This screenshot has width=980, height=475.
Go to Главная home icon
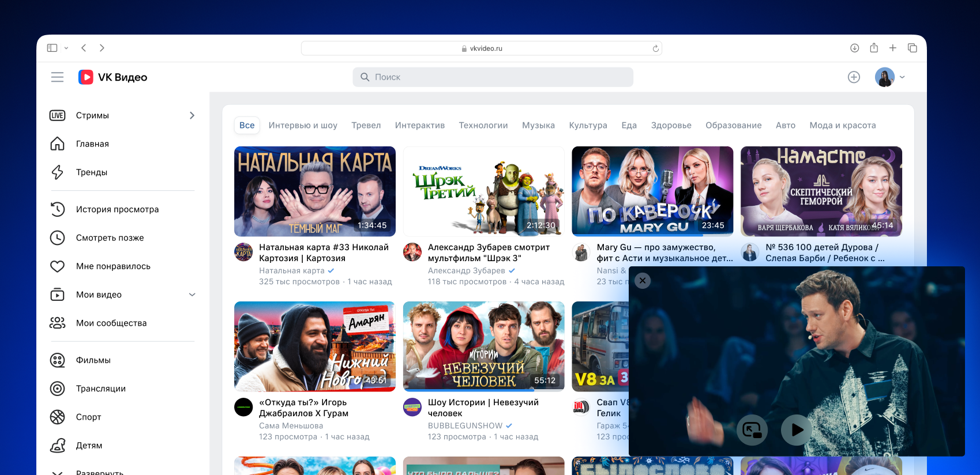click(x=57, y=144)
